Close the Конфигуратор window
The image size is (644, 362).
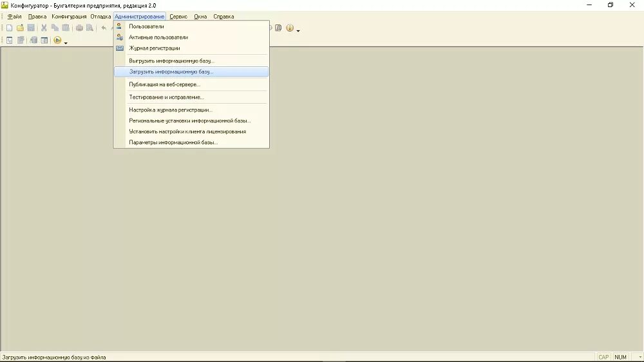(632, 5)
